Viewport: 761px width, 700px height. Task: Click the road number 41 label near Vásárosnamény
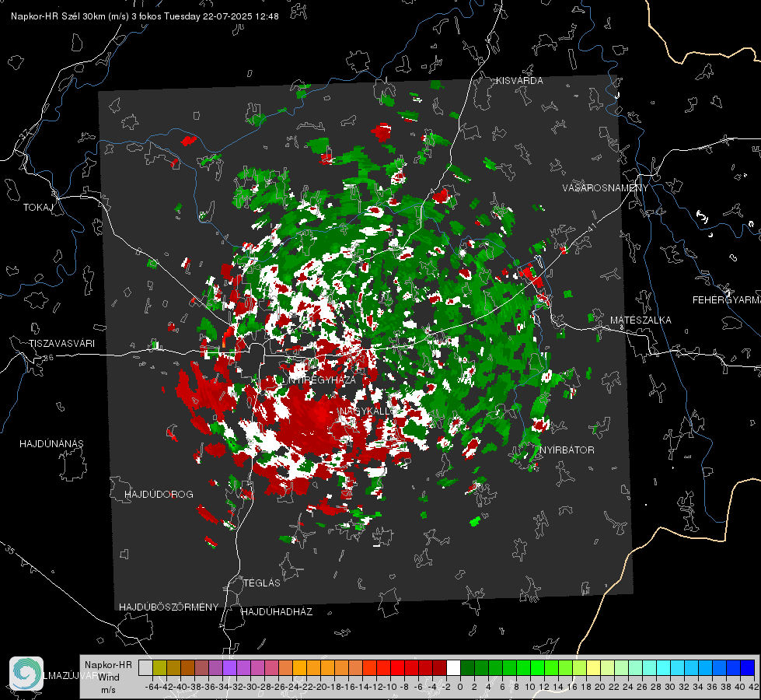(590, 227)
